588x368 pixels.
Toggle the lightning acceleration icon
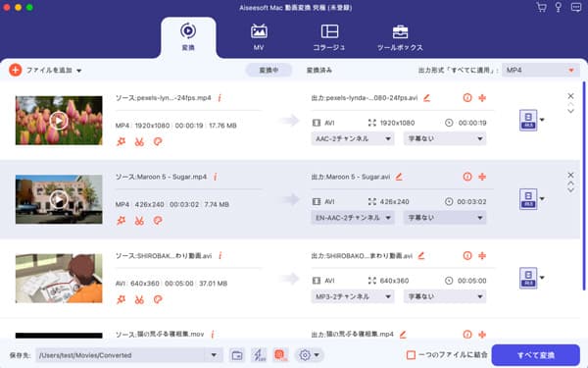pos(259,355)
